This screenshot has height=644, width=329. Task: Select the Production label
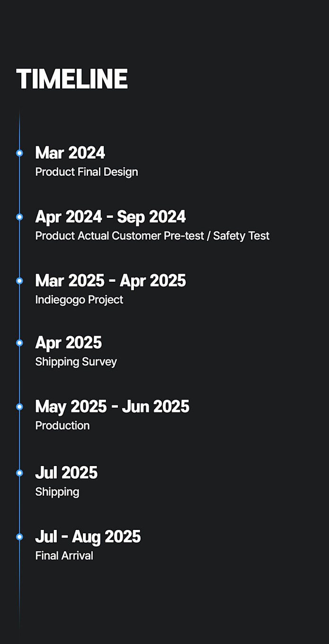tap(62, 426)
